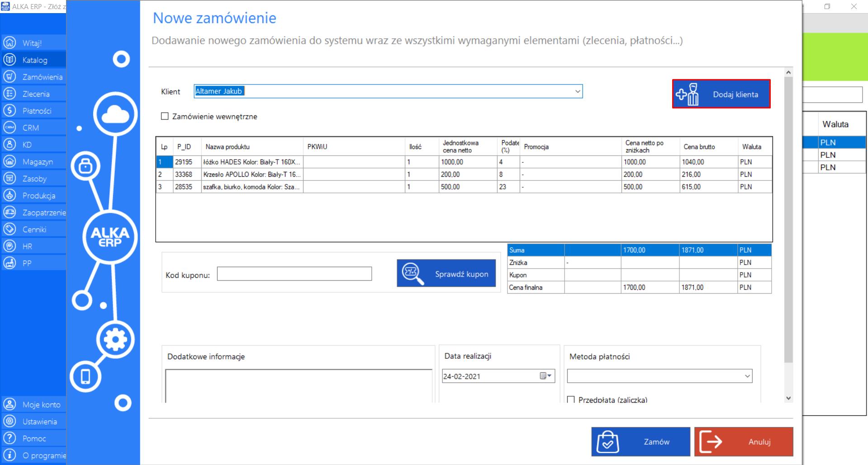The height and width of the screenshot is (465, 868).
Task: Click the shopping bag icon on Zamów
Action: click(x=607, y=442)
